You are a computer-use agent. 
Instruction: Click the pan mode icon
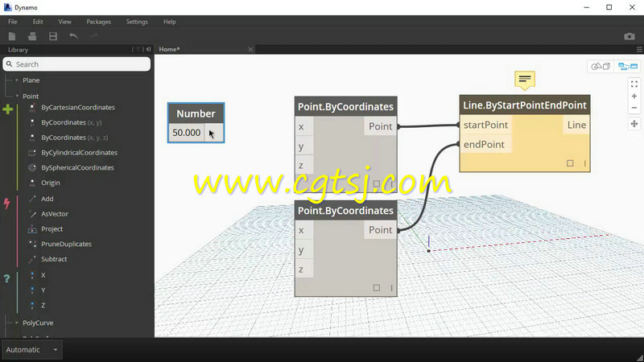point(634,124)
